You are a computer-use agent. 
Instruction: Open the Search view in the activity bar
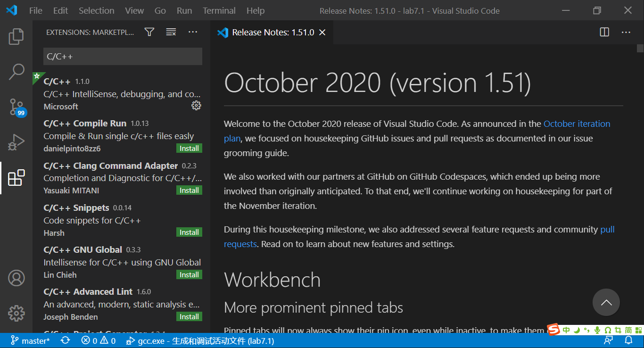[16, 72]
